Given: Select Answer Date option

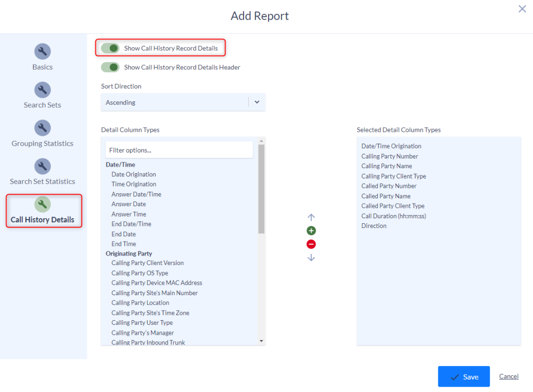Looking at the screenshot, I should pyautogui.click(x=129, y=205).
